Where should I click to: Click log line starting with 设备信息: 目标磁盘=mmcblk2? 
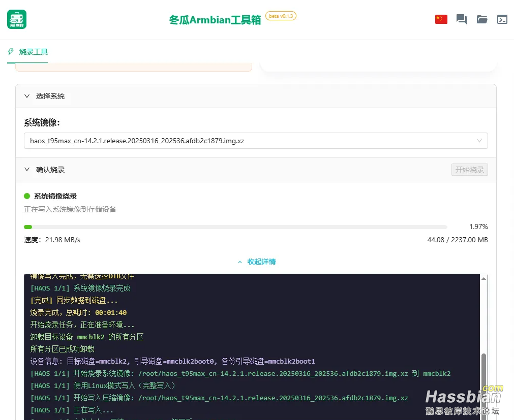coord(173,361)
